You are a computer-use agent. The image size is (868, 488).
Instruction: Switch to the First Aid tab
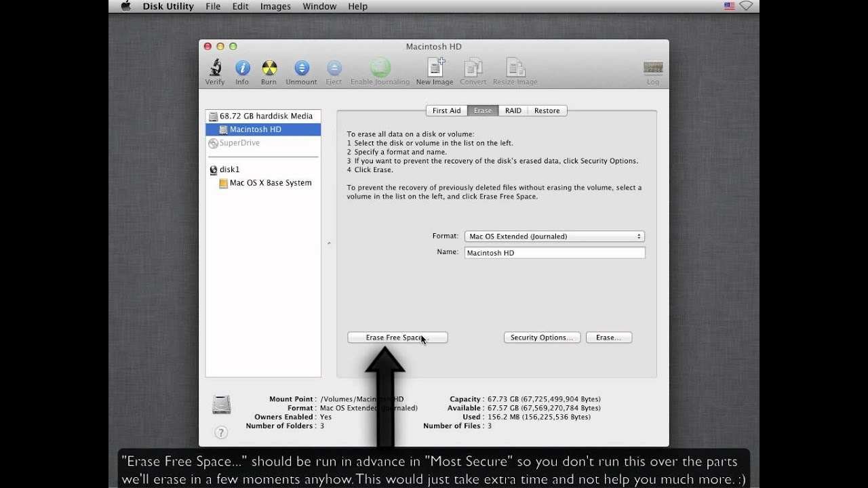point(446,110)
